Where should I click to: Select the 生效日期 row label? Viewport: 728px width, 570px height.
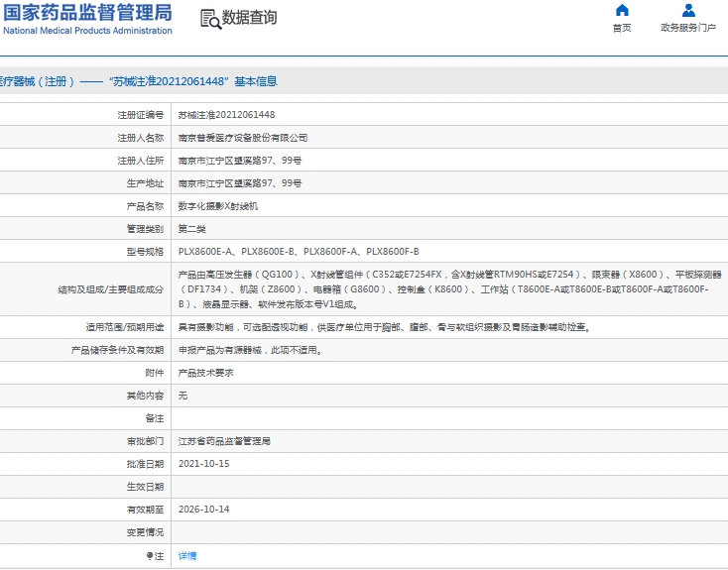point(146,487)
